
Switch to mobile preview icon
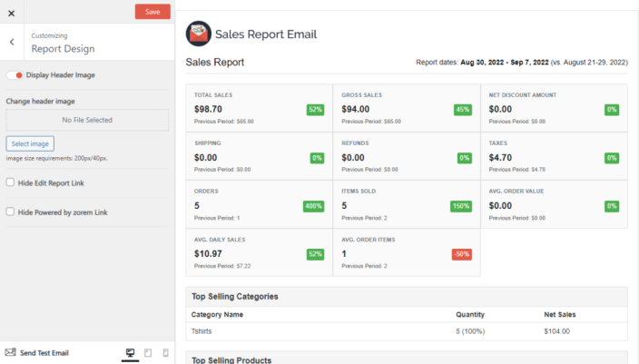tap(165, 352)
